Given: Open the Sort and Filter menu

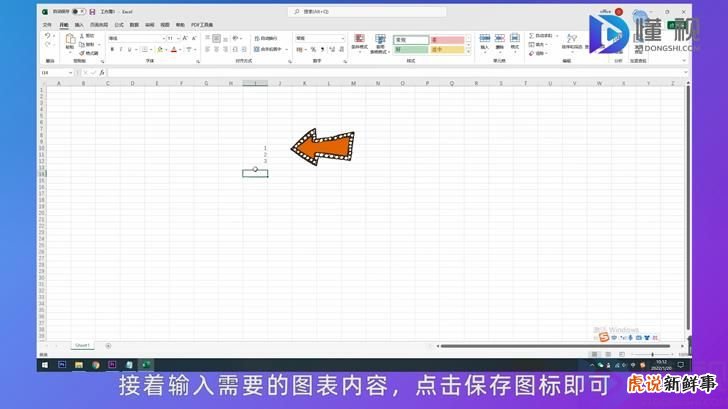Looking at the screenshot, I should point(572,41).
